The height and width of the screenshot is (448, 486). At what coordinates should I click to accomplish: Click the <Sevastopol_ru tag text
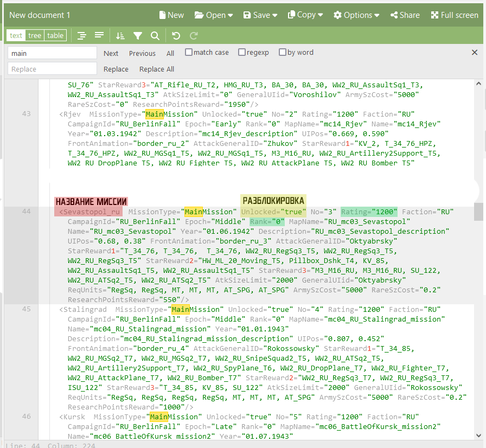[89, 212]
